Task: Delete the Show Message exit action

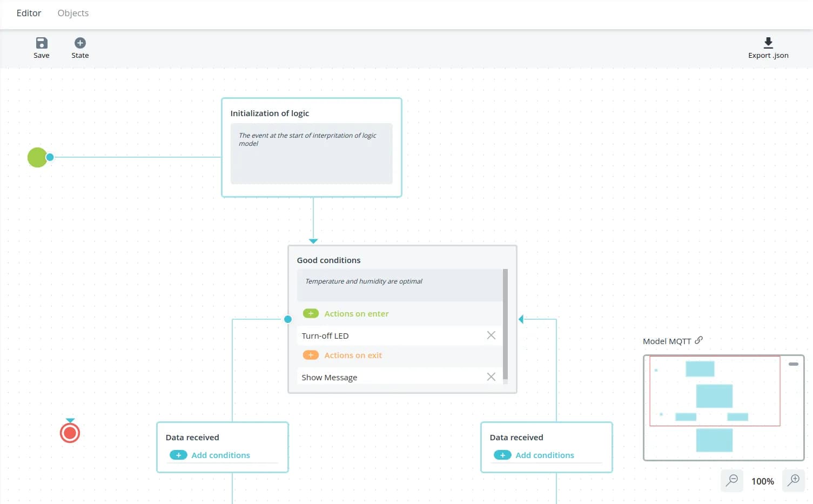Action: point(491,377)
